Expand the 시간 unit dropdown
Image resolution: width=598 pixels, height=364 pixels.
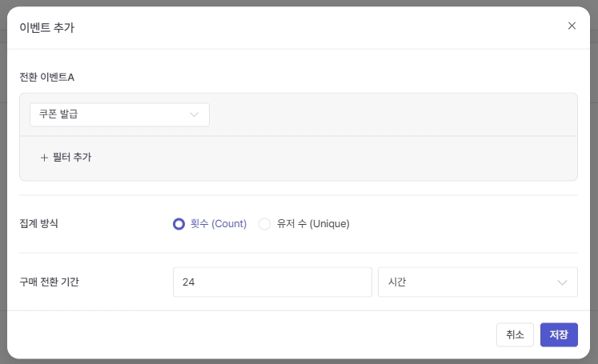(x=477, y=282)
